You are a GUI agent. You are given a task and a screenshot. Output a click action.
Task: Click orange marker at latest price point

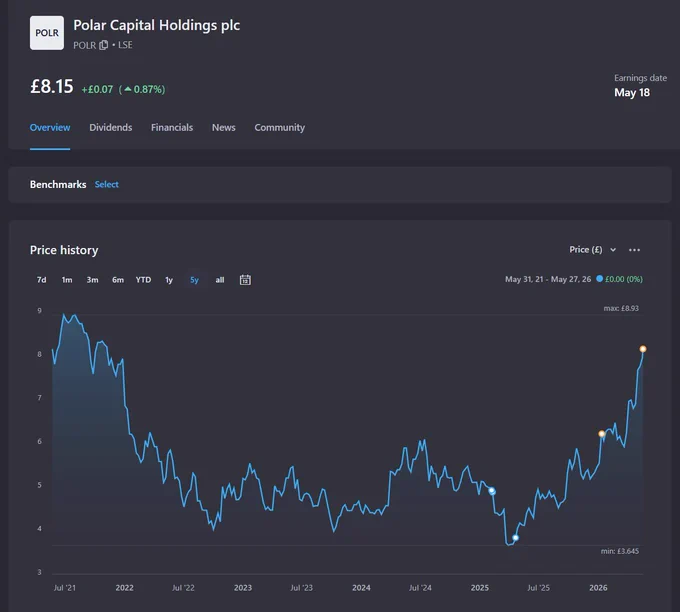(x=643, y=349)
